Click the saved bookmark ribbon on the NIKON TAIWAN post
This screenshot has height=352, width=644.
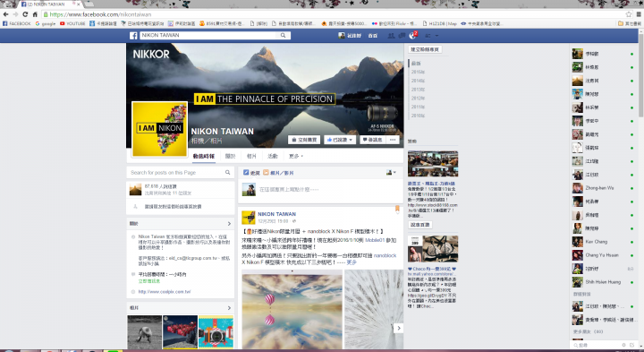397,210
